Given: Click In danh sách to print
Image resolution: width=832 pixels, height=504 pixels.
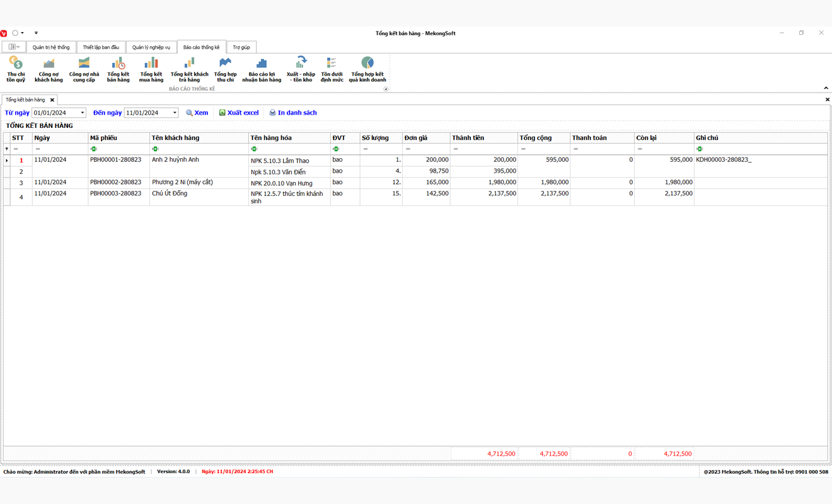Looking at the screenshot, I should tap(293, 113).
